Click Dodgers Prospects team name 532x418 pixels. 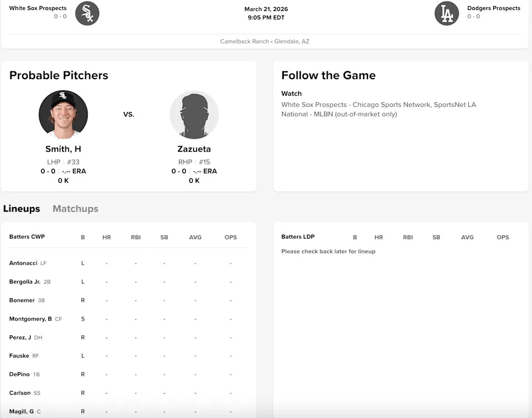click(x=494, y=8)
